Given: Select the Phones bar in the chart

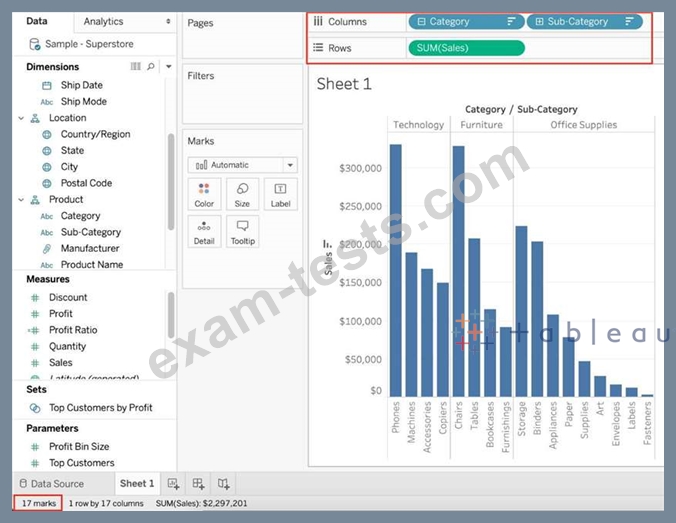Looking at the screenshot, I should pos(396,270).
